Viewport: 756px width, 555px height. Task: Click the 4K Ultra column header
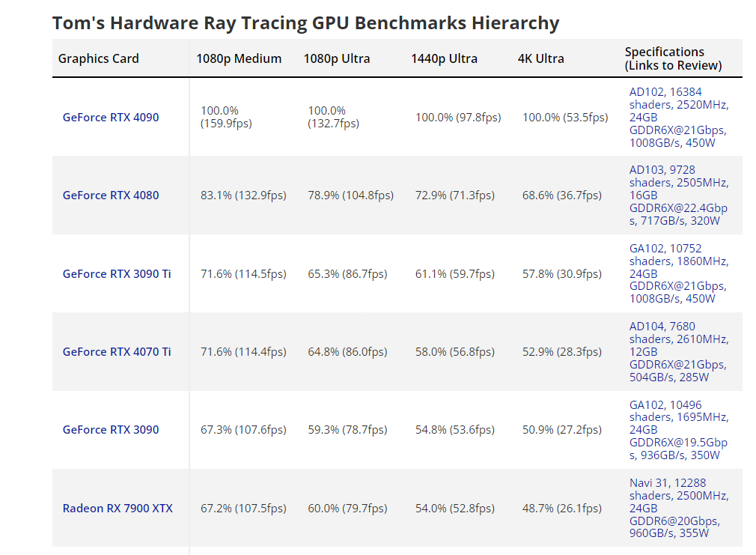541,58
